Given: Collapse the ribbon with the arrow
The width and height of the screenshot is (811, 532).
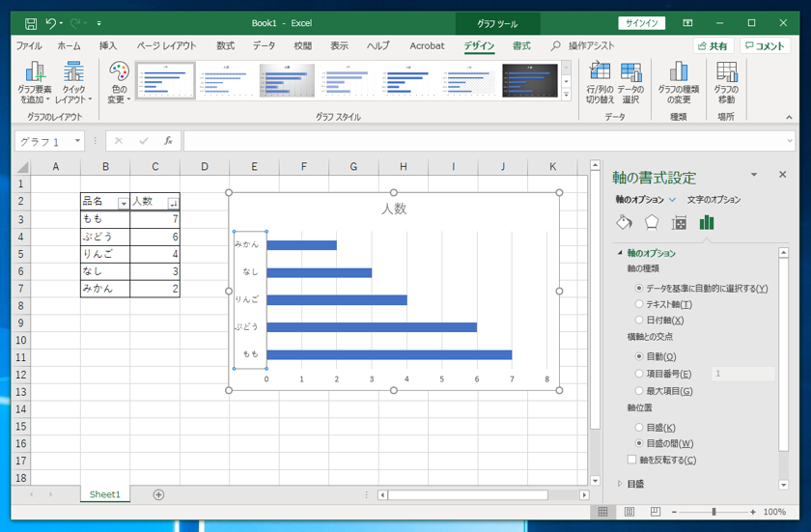Looking at the screenshot, I should 789,118.
